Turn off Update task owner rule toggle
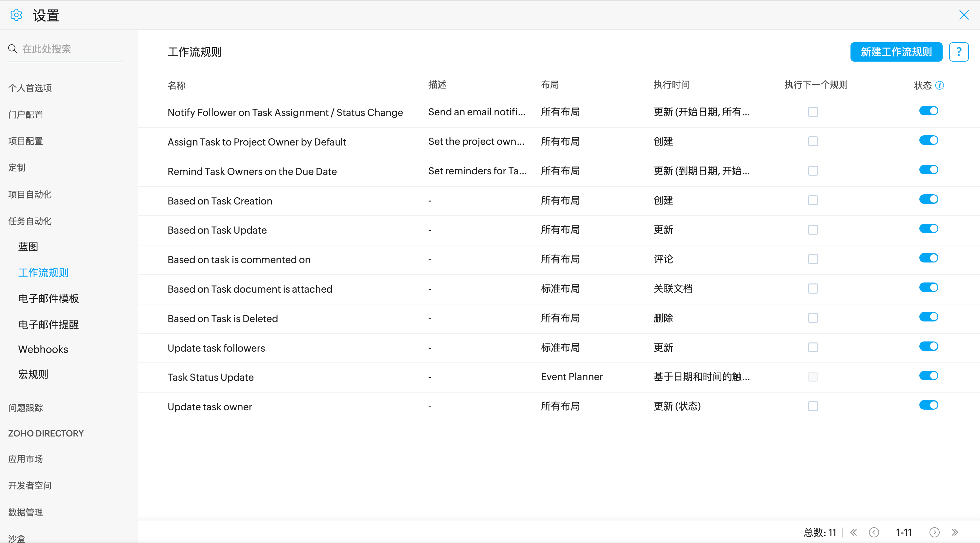The width and height of the screenshot is (980, 543). point(928,405)
